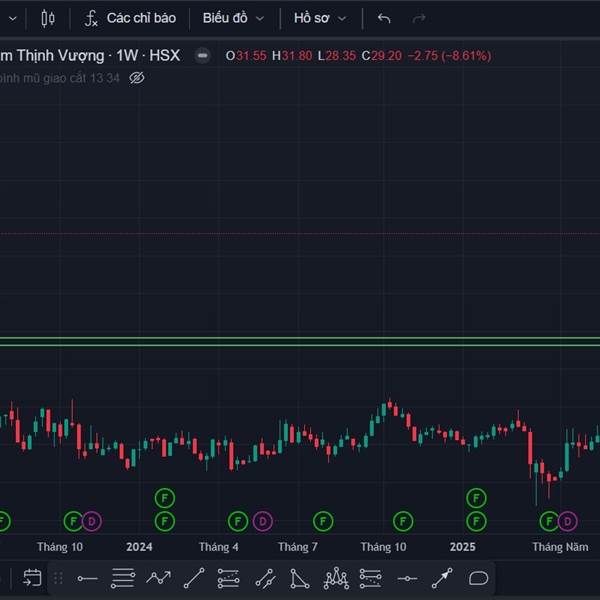Select the triangle pattern drawing tool
This screenshot has width=600, height=600.
point(300,578)
